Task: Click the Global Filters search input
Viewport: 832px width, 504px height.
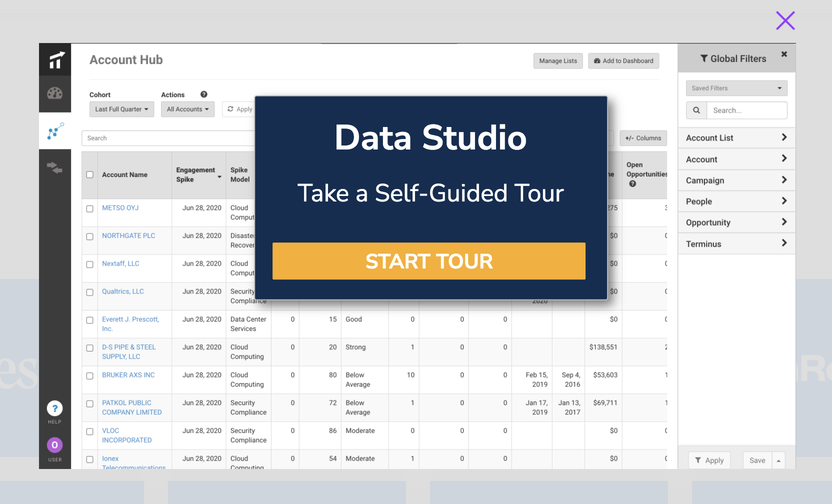Action: click(746, 110)
